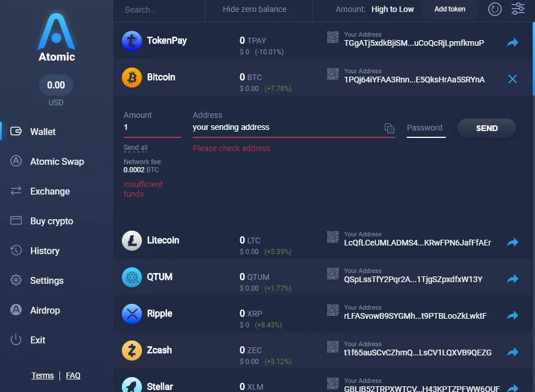Viewport: 535px width, 392px height.
Task: Click the QTUM coin icon
Action: [132, 277]
